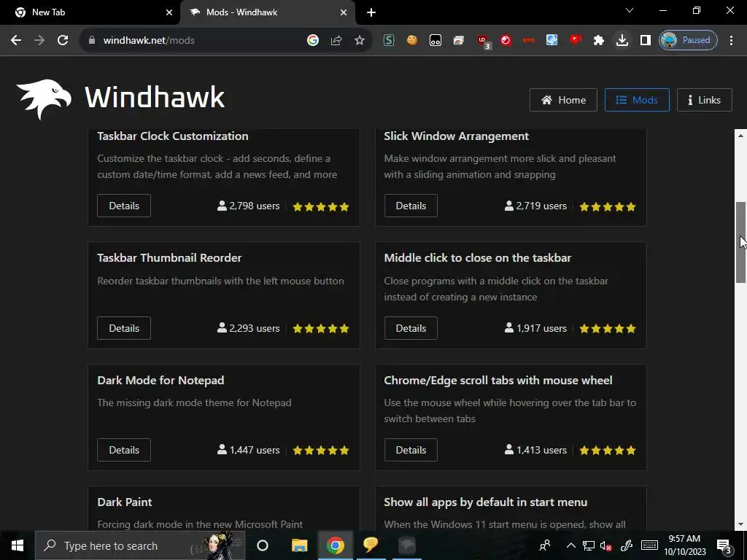Click the Type here to search box
The height and width of the screenshot is (560, 747).
coord(140,545)
